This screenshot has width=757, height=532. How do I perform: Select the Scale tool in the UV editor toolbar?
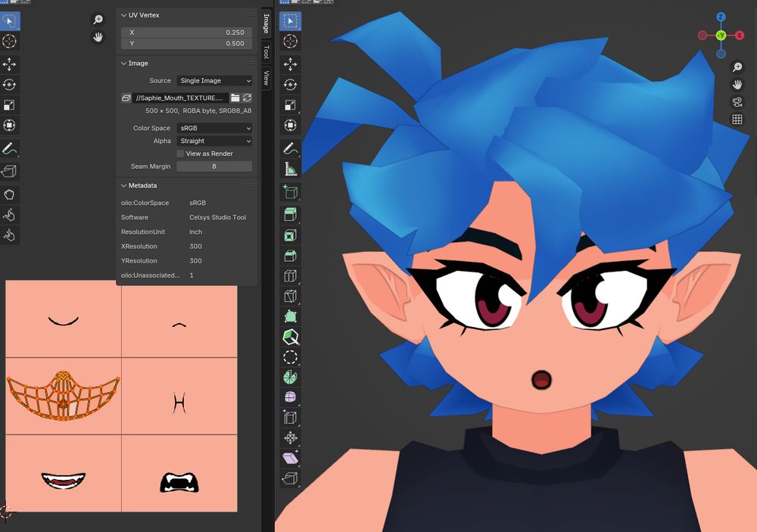coord(10,106)
